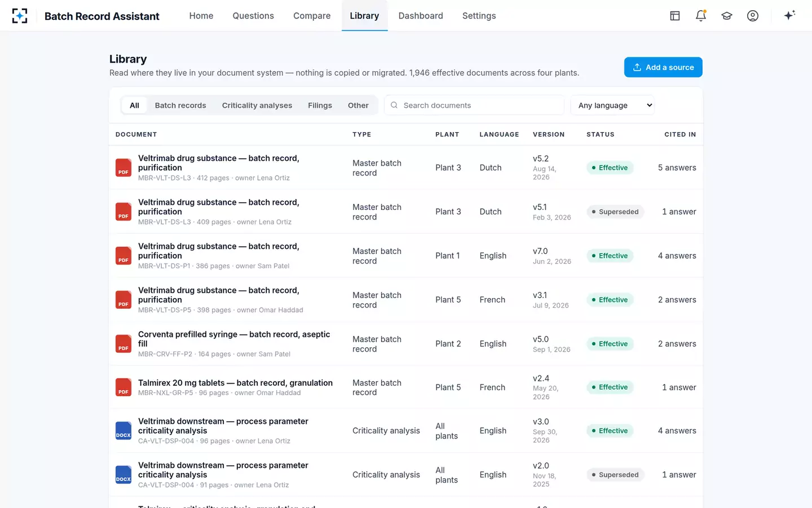This screenshot has width=812, height=508.
Task: Click 'Batch Record Assistant' app title
Action: pyautogui.click(x=102, y=16)
